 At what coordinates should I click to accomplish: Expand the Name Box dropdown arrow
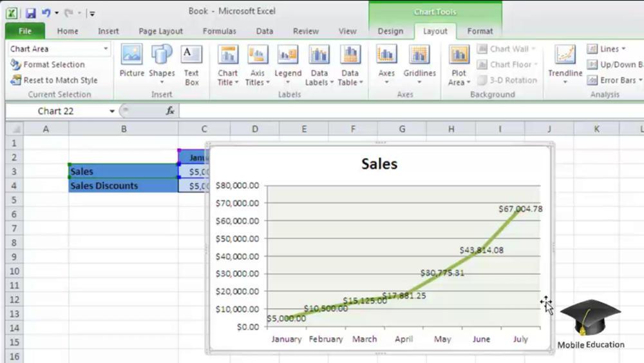(111, 111)
